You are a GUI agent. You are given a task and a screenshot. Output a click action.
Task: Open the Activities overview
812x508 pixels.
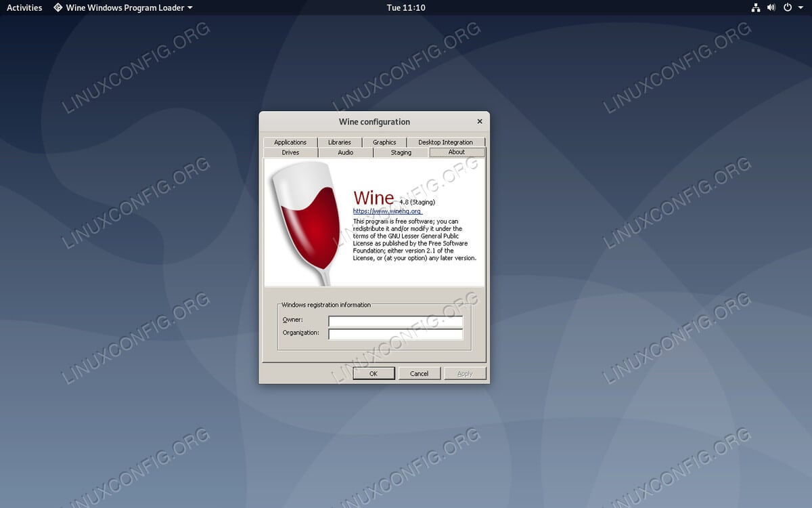tap(24, 7)
